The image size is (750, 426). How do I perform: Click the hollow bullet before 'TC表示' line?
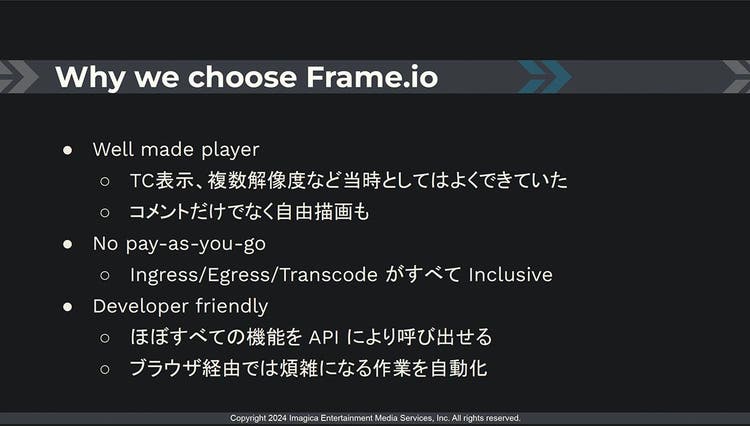coord(105,181)
